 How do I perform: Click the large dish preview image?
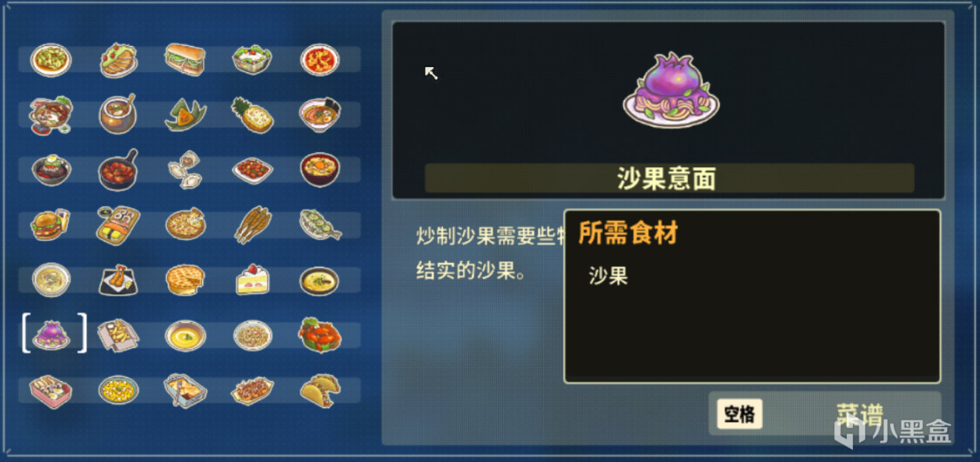[x=671, y=89]
